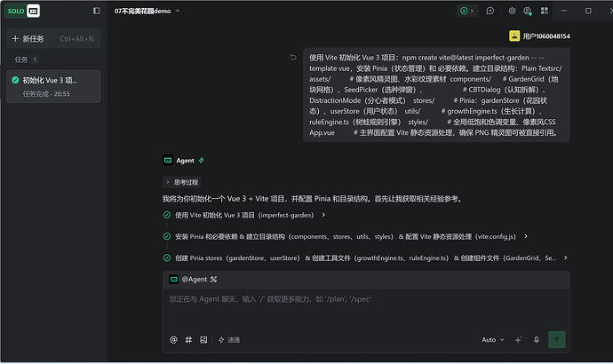This screenshot has width=613, height=364.
Task: Click the # hashtag icon in input toolbar
Action: tap(188, 340)
